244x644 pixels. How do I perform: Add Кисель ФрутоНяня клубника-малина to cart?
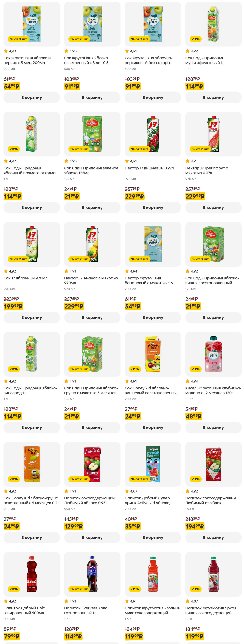pos(213,428)
